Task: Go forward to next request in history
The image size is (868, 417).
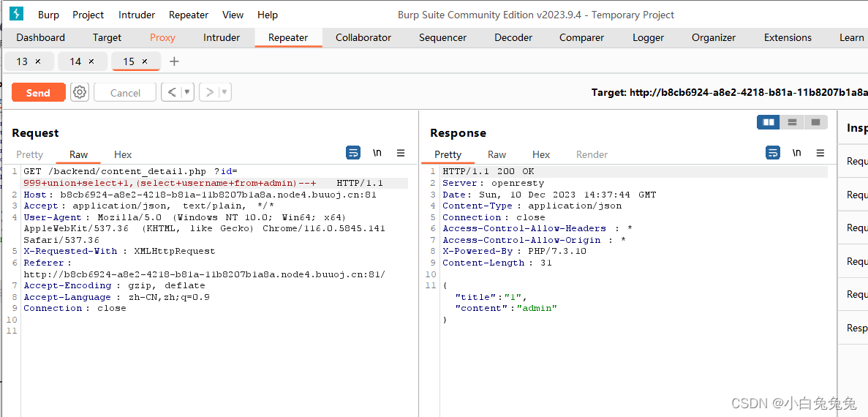Action: click(x=210, y=92)
